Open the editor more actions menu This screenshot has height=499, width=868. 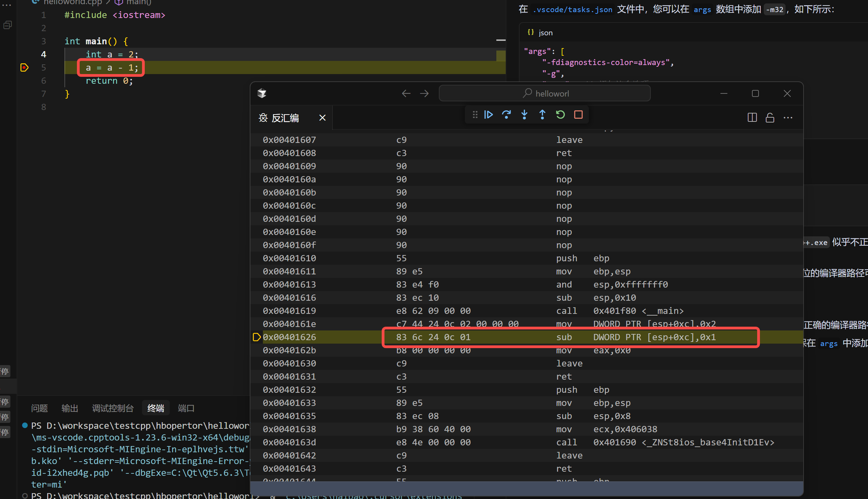(x=788, y=118)
